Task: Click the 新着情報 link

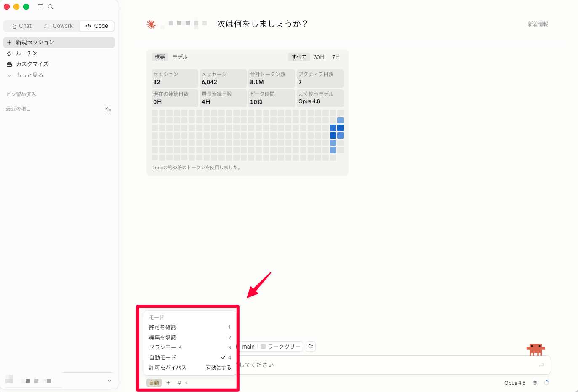Action: point(538,24)
